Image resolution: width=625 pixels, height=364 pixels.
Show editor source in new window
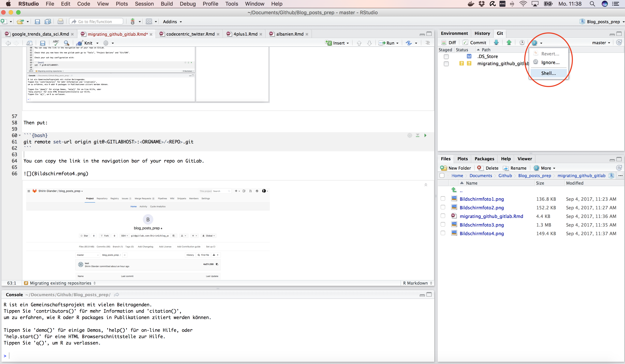(29, 43)
